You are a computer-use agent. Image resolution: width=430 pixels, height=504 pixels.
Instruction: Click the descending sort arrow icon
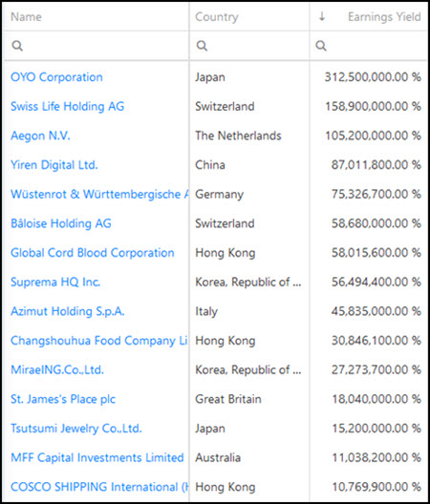pyautogui.click(x=322, y=16)
